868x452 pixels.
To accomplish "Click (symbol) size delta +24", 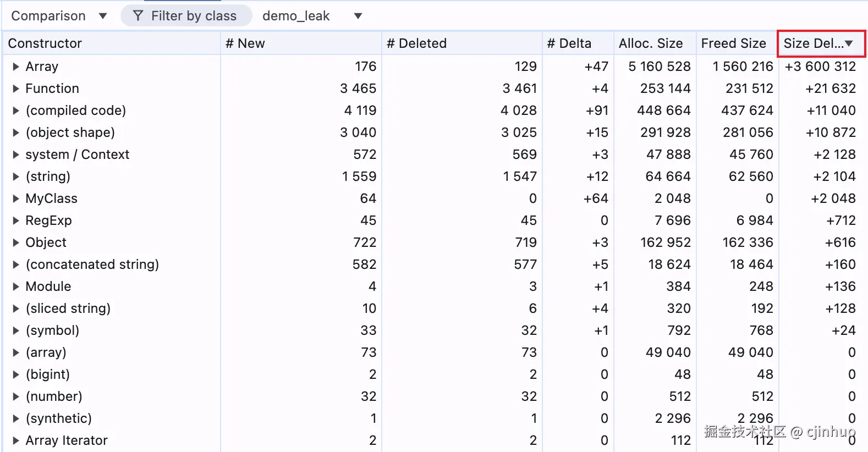I will [844, 330].
